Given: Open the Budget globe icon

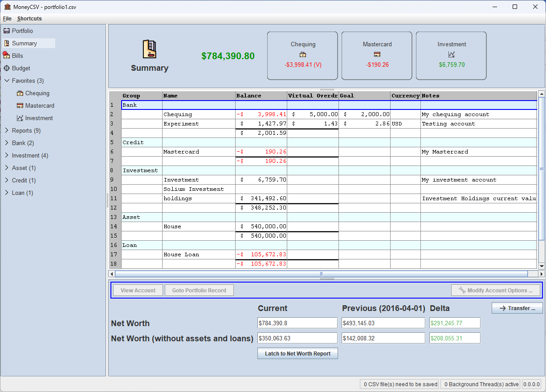Looking at the screenshot, I should pos(7,68).
